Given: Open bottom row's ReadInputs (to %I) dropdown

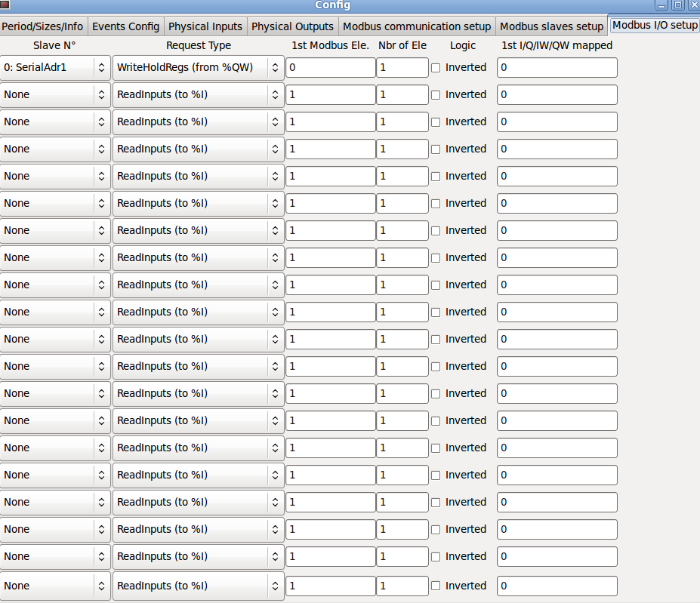Looking at the screenshot, I should 198,586.
